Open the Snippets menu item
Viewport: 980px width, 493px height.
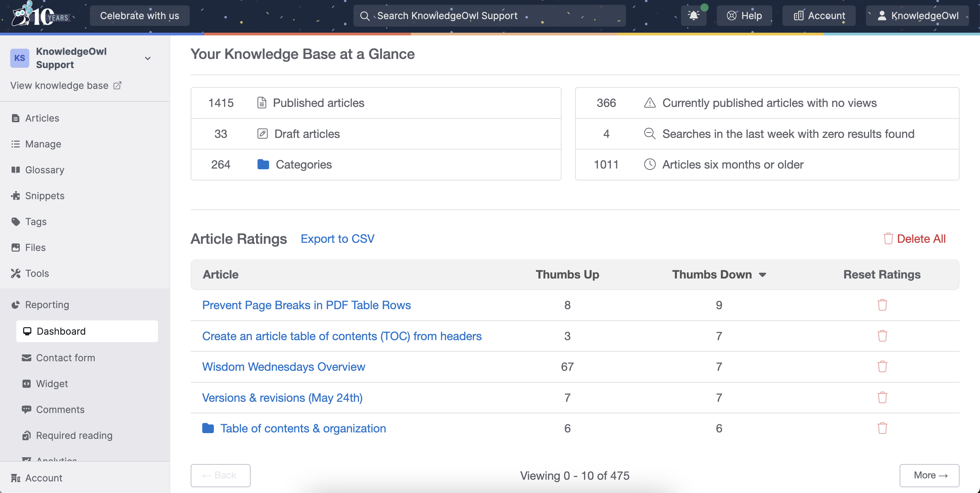pos(45,195)
